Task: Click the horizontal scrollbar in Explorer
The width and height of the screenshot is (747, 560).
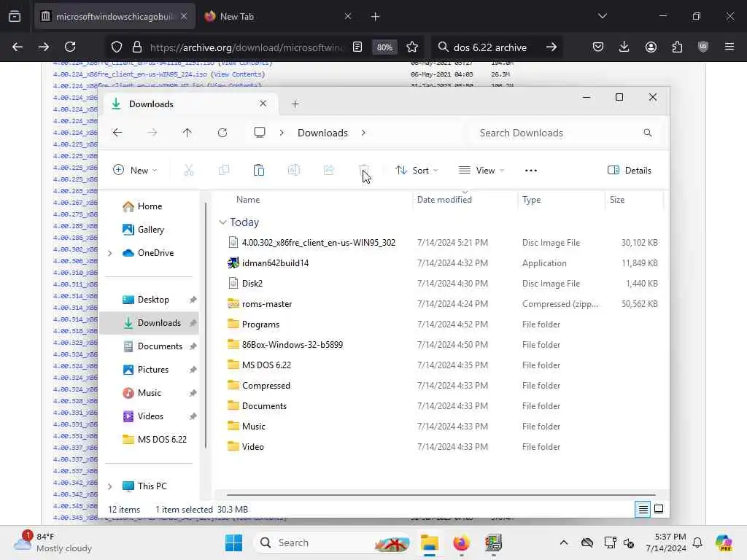Action: pos(441,495)
